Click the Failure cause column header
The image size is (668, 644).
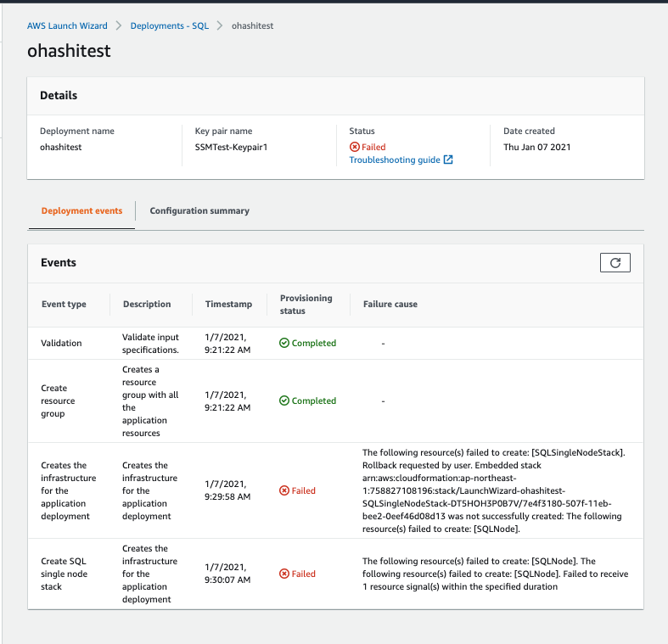390,304
